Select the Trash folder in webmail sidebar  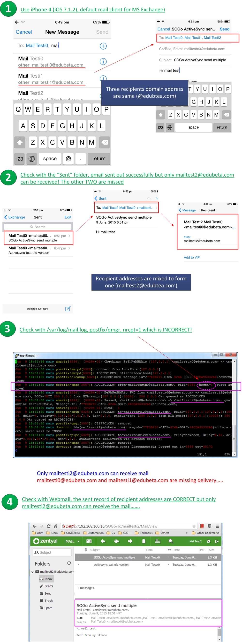(x=48, y=601)
